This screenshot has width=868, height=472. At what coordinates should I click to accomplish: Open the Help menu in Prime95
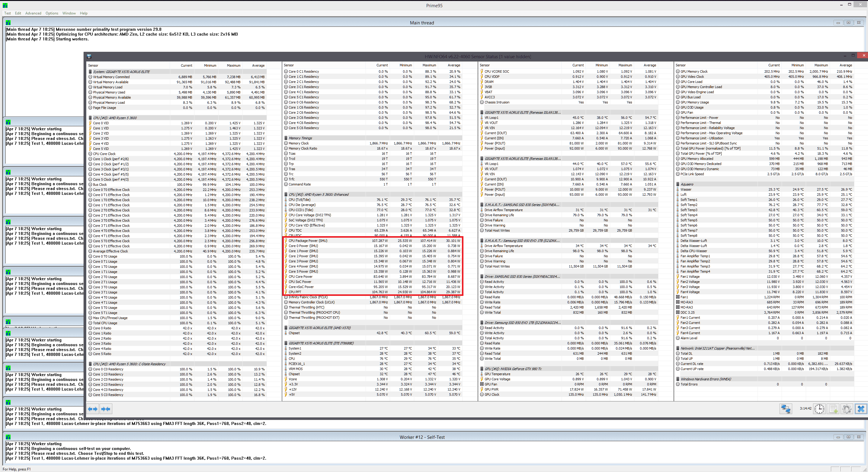[x=84, y=13]
